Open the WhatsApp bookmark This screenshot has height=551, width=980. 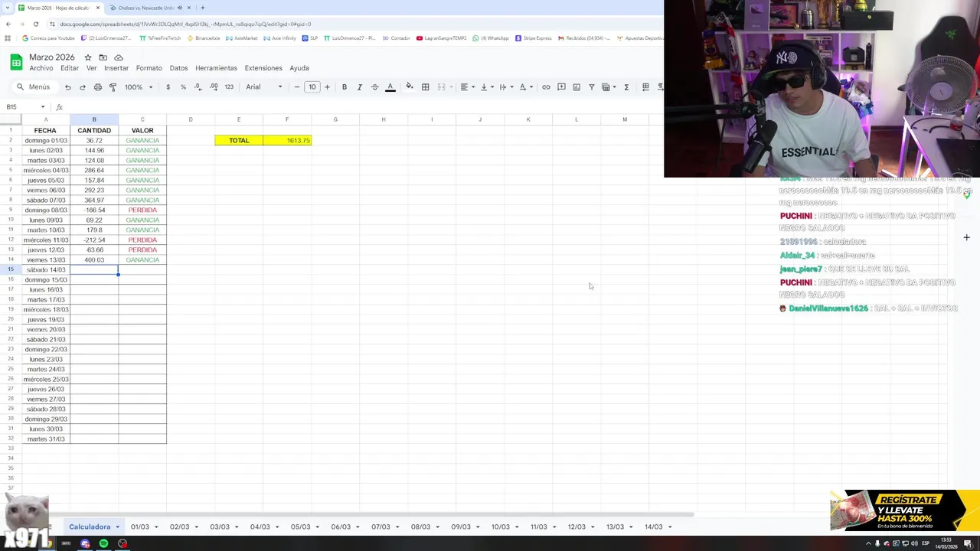[x=491, y=38]
